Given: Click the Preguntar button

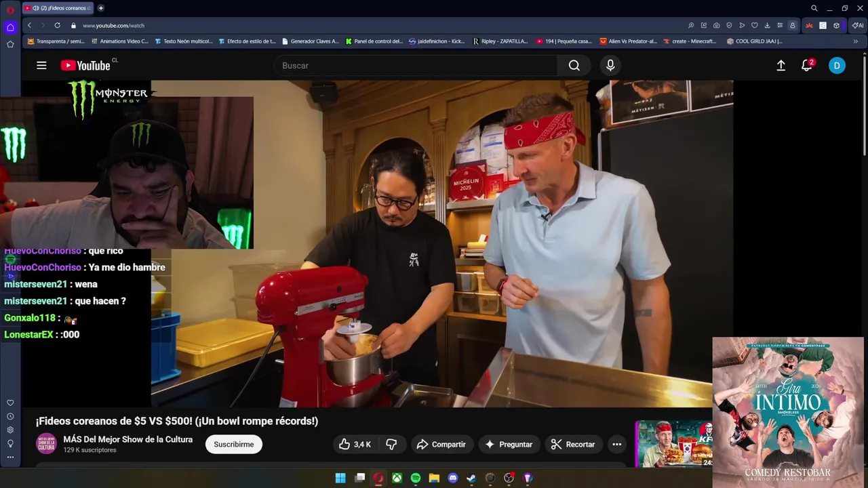Looking at the screenshot, I should coord(509,444).
